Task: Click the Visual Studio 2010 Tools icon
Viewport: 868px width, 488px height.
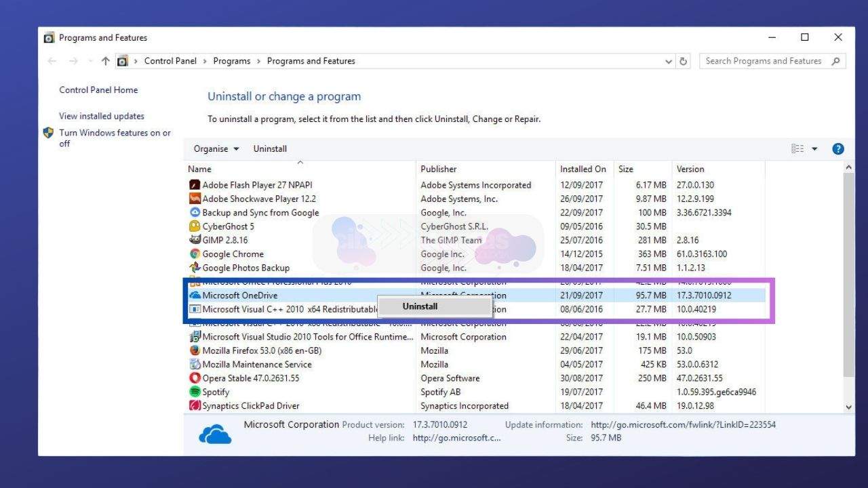Action: click(x=195, y=337)
